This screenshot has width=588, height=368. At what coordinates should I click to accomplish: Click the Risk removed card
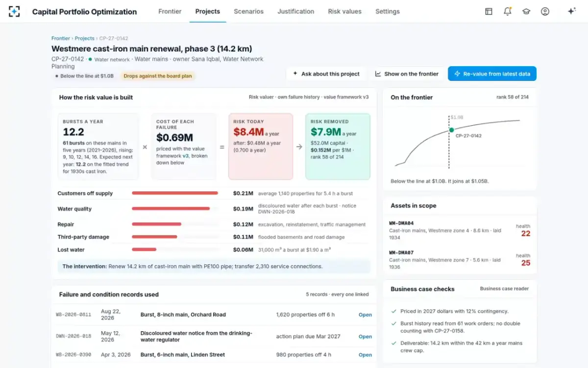(338, 147)
